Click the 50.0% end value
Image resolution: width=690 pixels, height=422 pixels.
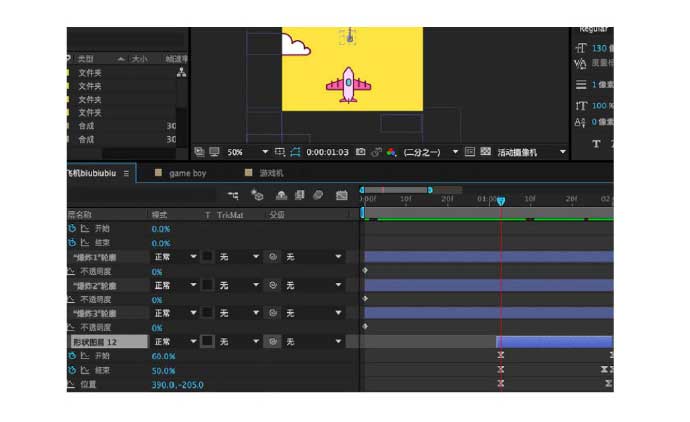click(x=163, y=371)
